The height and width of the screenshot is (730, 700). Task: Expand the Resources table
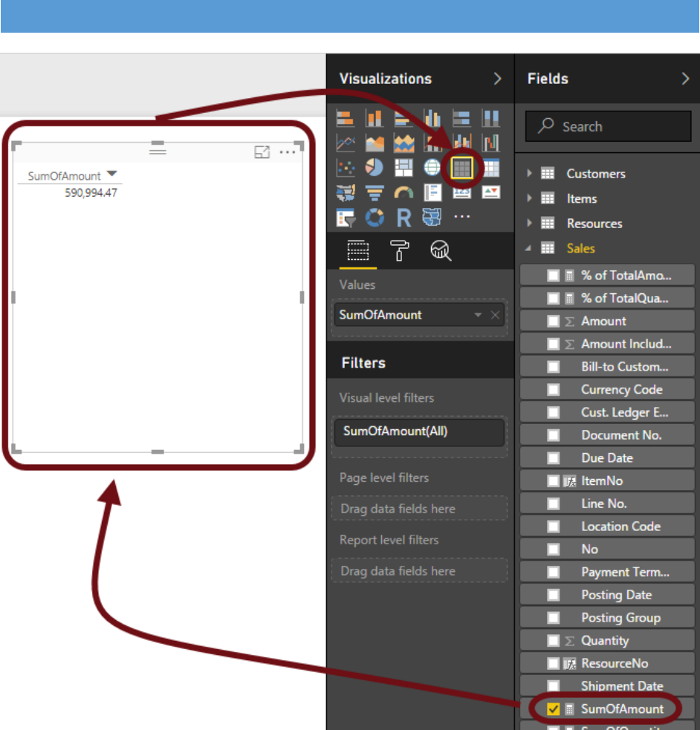[x=529, y=224]
